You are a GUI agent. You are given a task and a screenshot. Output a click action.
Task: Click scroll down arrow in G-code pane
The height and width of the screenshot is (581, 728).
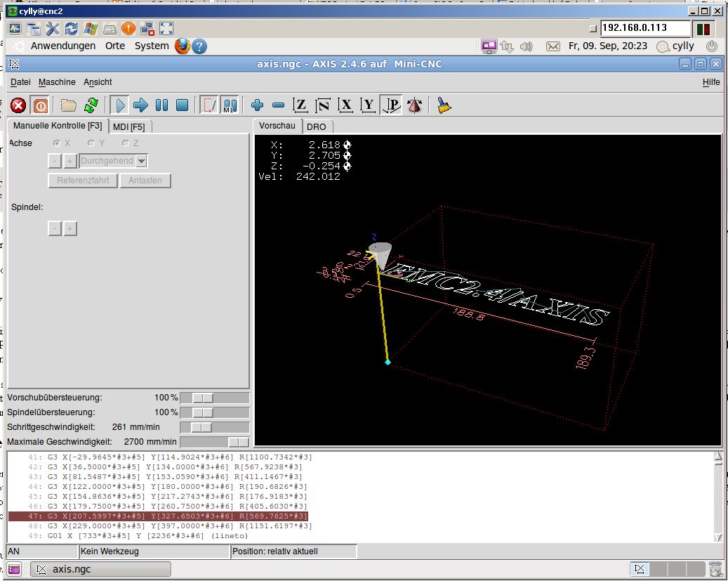pos(718,537)
